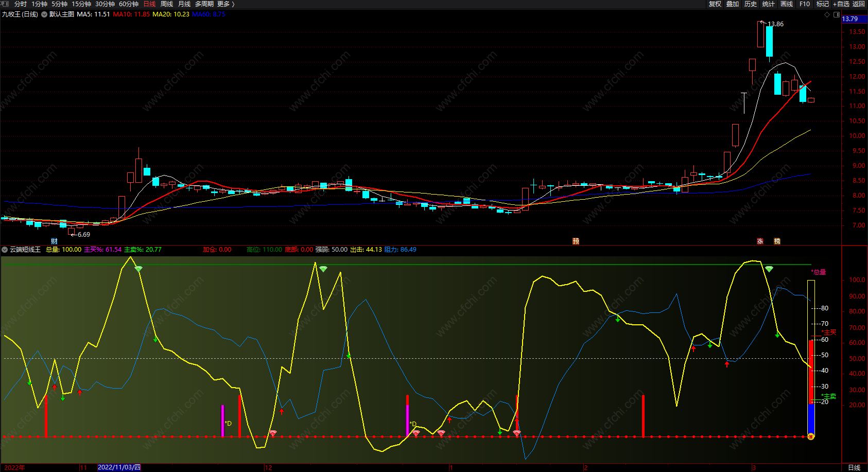868x472 pixels.
Task: Click green diamond sell signal at first peak
Action: tap(138, 269)
